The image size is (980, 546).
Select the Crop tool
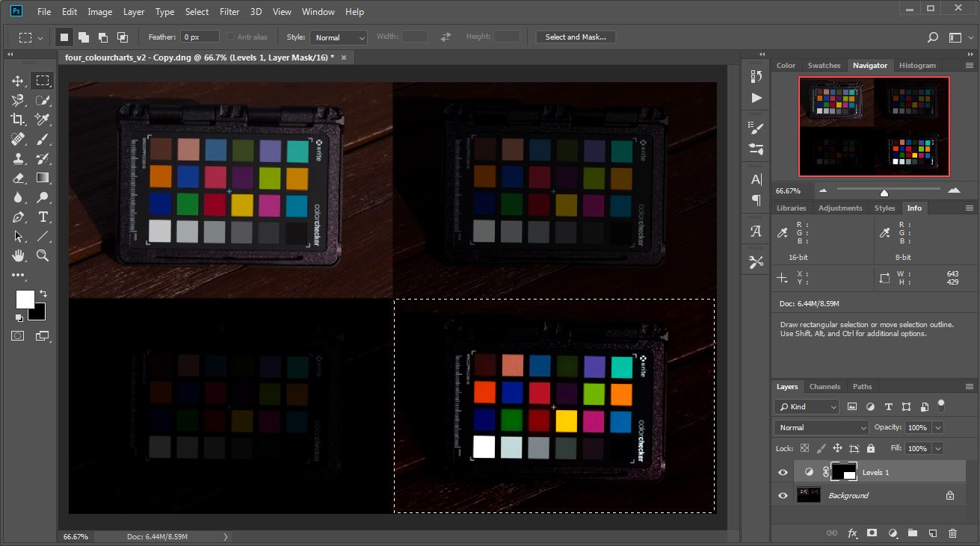click(x=19, y=120)
